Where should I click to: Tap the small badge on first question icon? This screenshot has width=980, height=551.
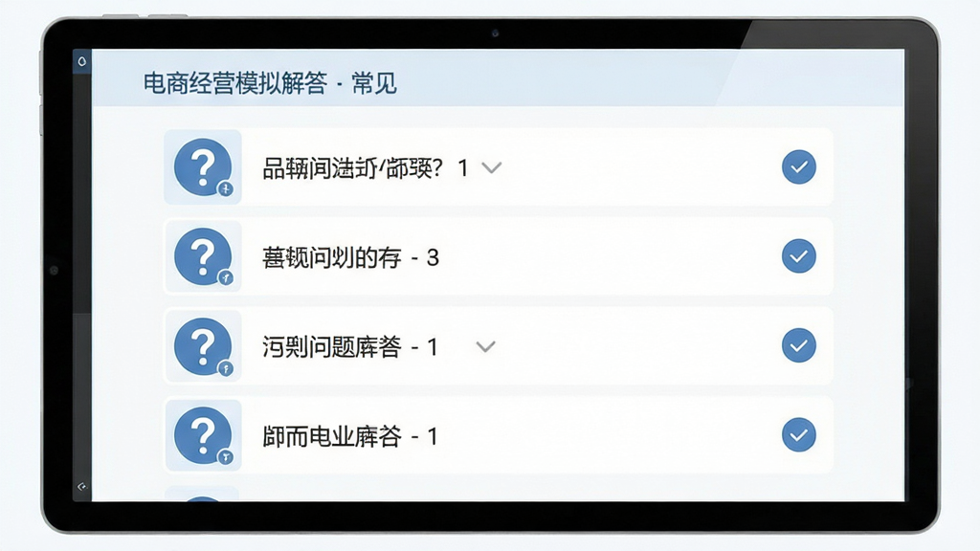[x=226, y=188]
